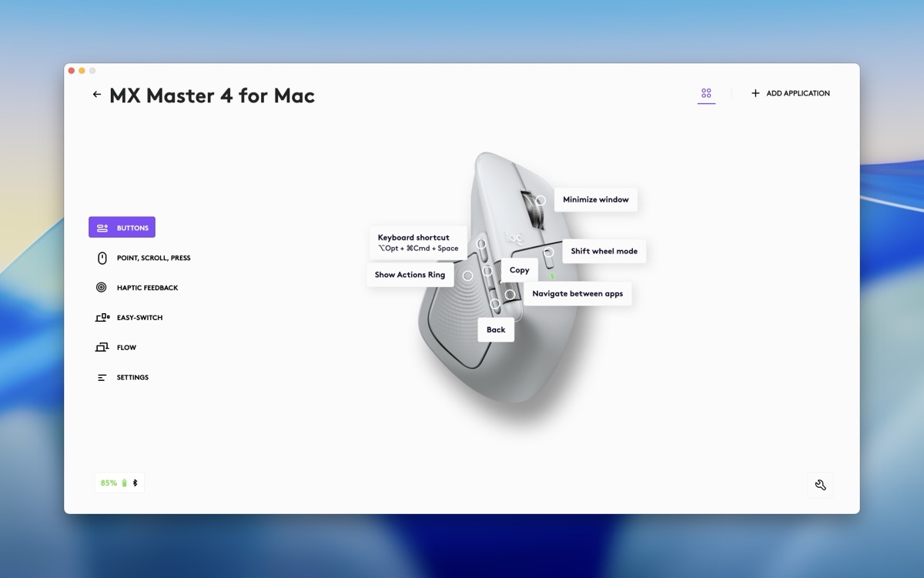The height and width of the screenshot is (578, 924).
Task: Click the Show Actions Ring label
Action: tap(410, 275)
